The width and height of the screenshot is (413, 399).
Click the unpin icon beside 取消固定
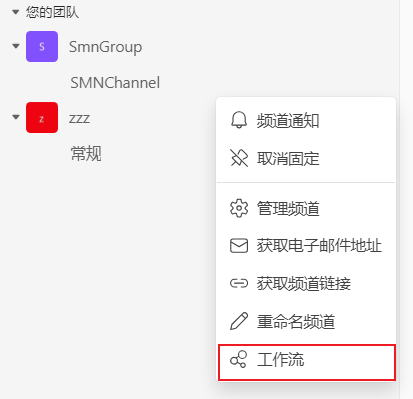[239, 158]
